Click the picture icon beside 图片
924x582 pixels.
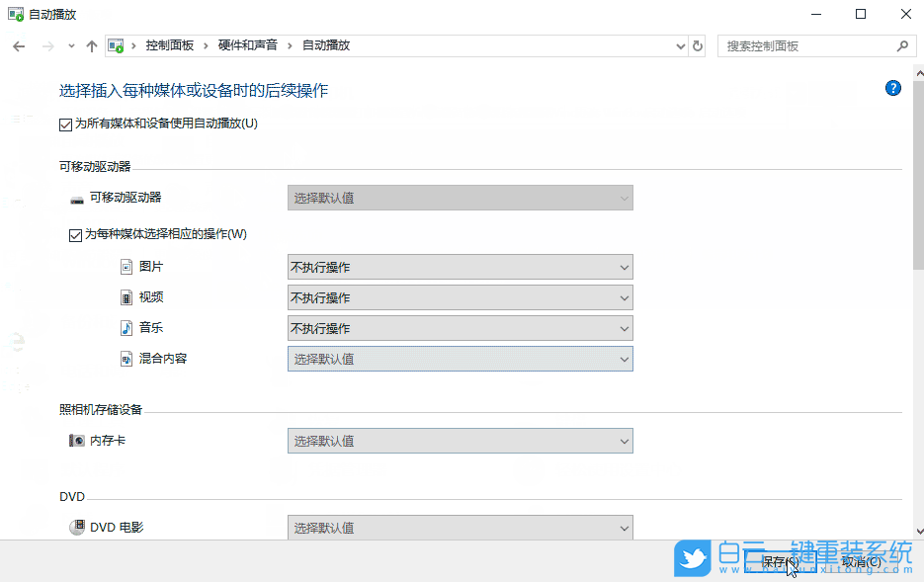[126, 266]
